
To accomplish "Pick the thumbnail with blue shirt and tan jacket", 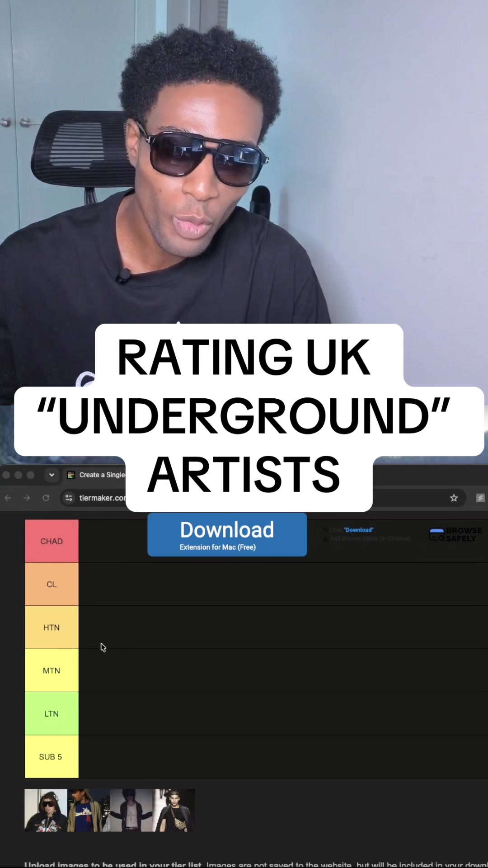I will coord(89,810).
